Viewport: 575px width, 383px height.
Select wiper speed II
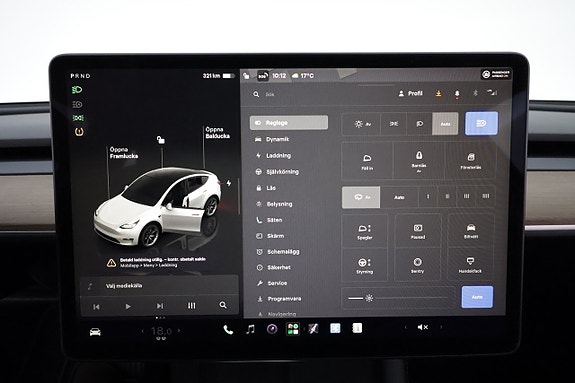pyautogui.click(x=447, y=197)
